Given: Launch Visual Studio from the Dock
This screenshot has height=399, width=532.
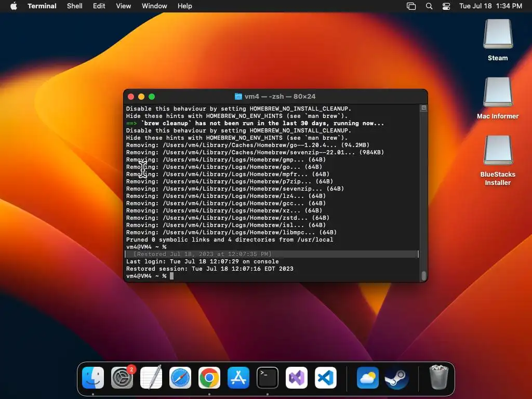Looking at the screenshot, I should 297,378.
